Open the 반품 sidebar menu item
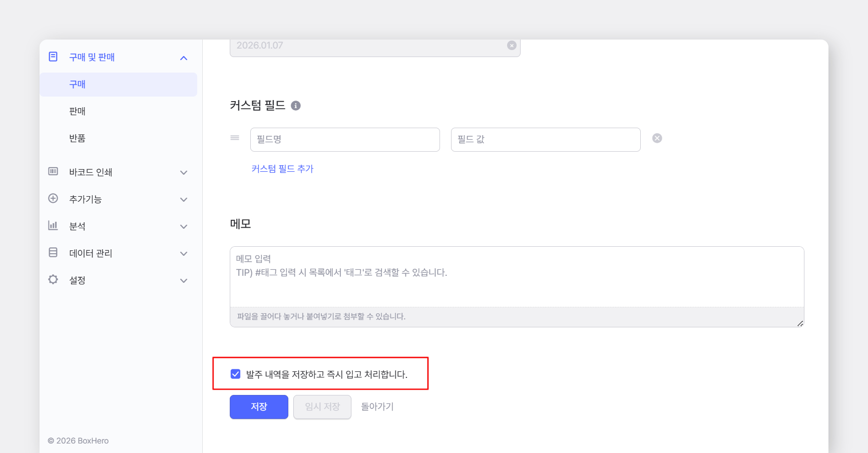The height and width of the screenshot is (453, 868). [78, 138]
